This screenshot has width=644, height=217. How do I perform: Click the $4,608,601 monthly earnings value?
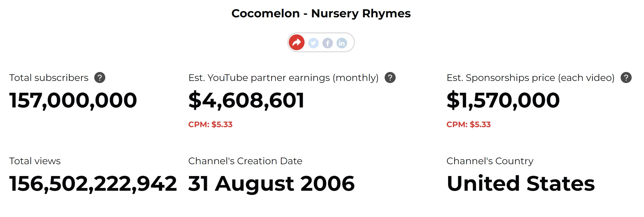coord(246,100)
